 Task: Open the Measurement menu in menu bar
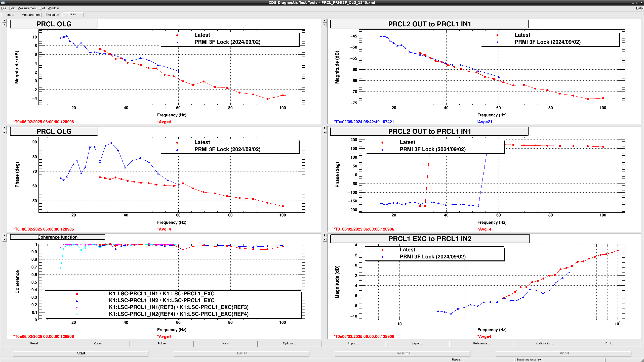(27, 8)
